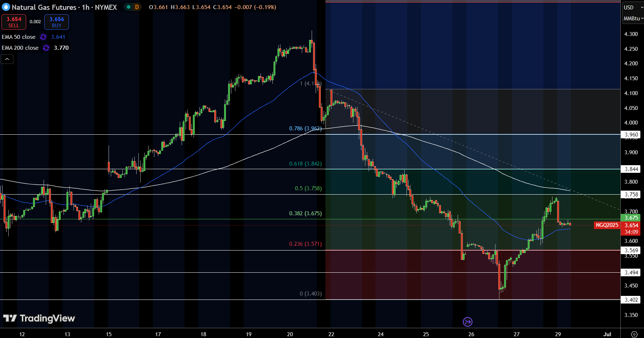Click the OHLC values in header
The height and width of the screenshot is (338, 644).
[212, 7]
